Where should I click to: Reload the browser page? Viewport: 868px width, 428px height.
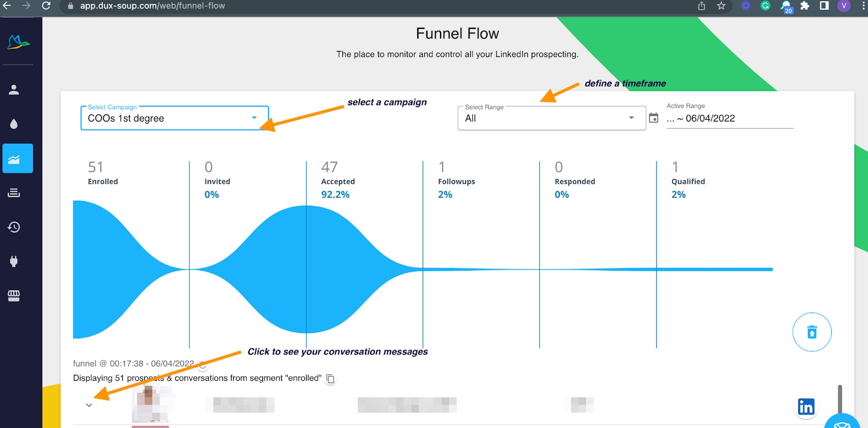click(46, 5)
